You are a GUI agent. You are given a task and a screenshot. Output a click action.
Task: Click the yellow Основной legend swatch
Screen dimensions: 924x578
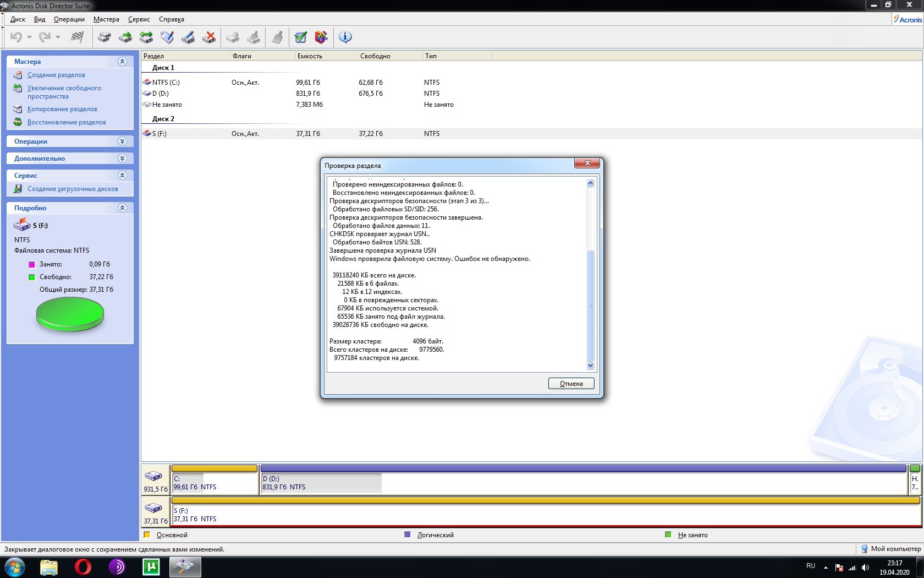(x=147, y=535)
